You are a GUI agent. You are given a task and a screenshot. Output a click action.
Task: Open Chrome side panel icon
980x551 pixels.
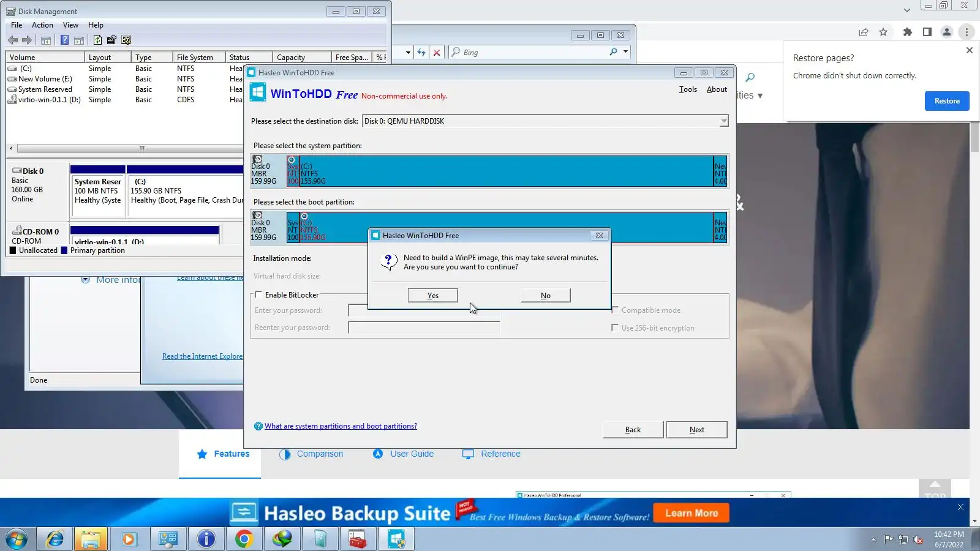(927, 32)
